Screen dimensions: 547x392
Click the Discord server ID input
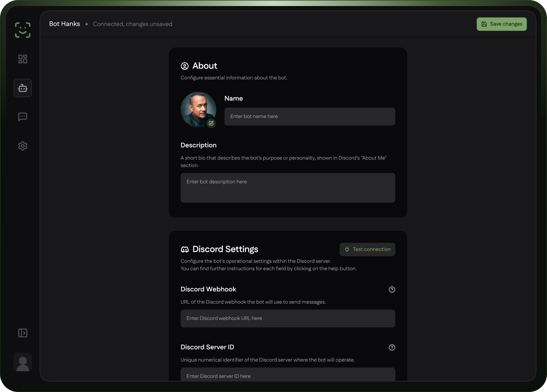click(x=288, y=375)
